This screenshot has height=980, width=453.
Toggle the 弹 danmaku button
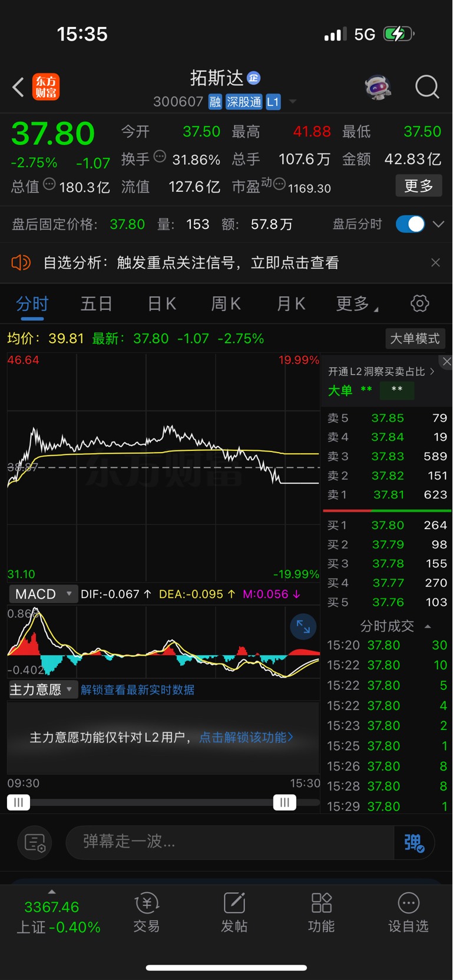pyautogui.click(x=414, y=843)
